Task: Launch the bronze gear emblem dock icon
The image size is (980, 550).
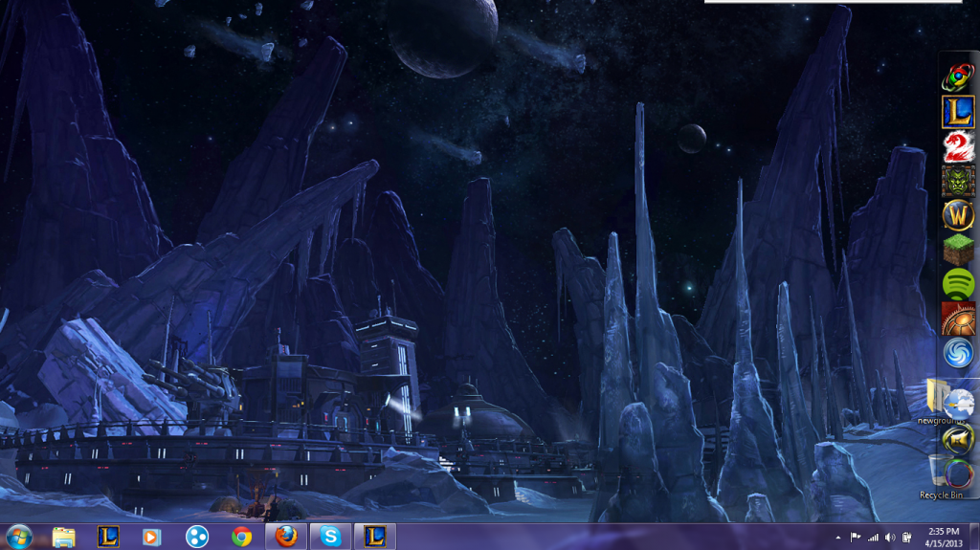Action: 958,319
